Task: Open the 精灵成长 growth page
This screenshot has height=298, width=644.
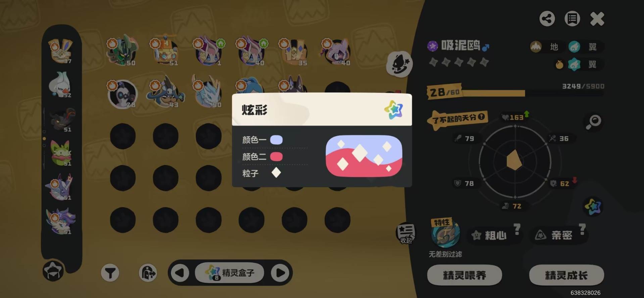Action: coord(566,275)
